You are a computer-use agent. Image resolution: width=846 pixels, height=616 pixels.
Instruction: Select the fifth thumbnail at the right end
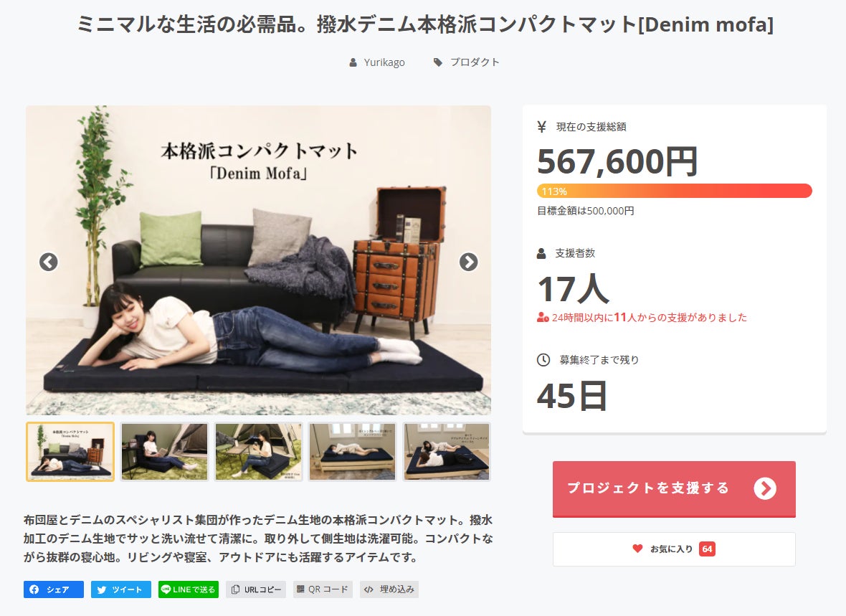pyautogui.click(x=447, y=451)
